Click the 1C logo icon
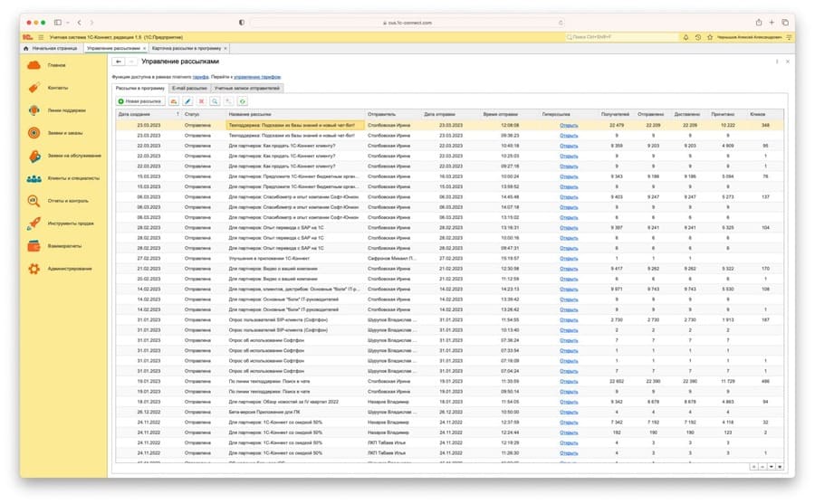This screenshot has height=504, width=815. (x=27, y=37)
